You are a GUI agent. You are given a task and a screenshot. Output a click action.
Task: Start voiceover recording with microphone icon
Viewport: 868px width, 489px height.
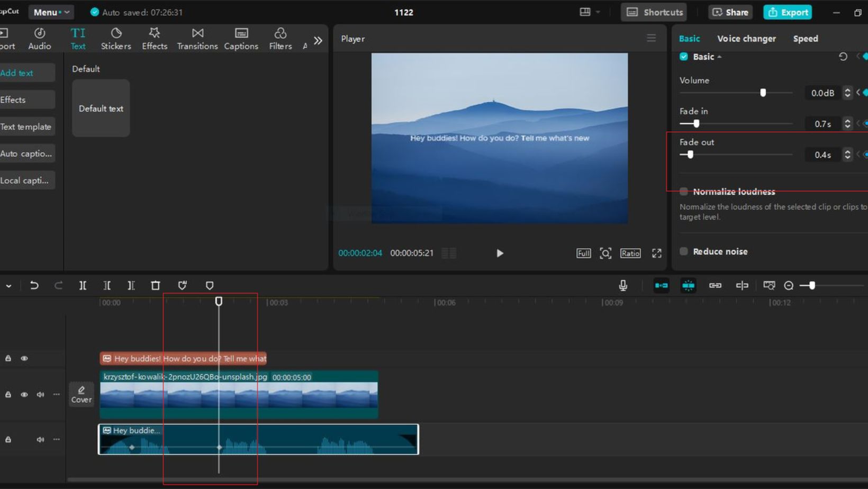623,285
